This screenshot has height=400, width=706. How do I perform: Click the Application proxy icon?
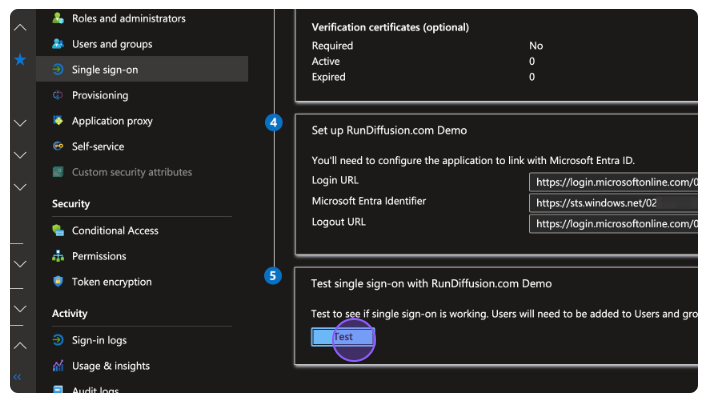(x=58, y=121)
